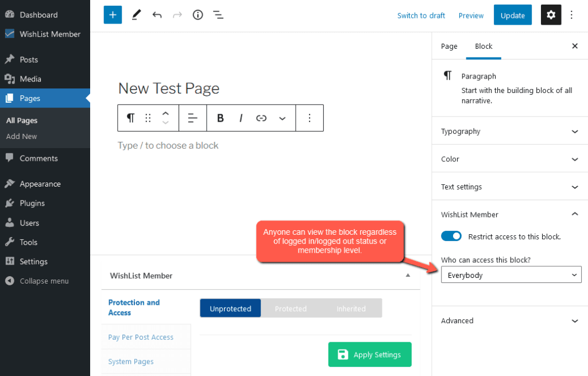
Task: Expand the Advanced panel
Action: click(510, 320)
